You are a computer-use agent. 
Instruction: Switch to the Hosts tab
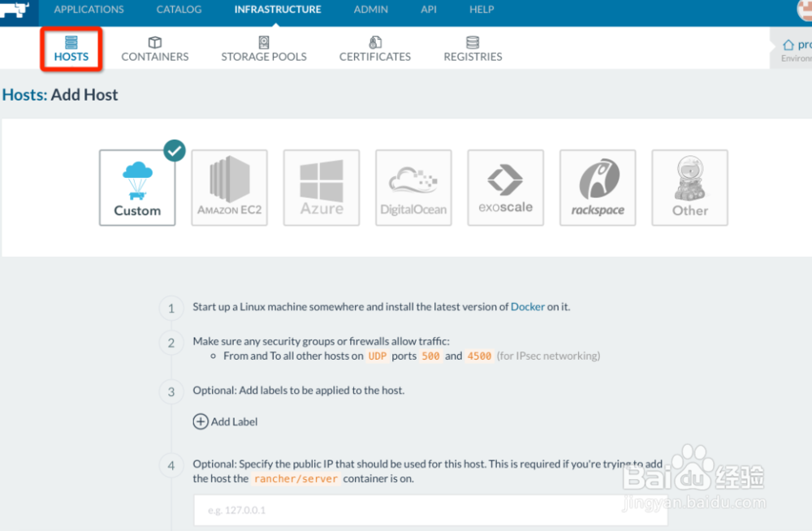[71, 50]
